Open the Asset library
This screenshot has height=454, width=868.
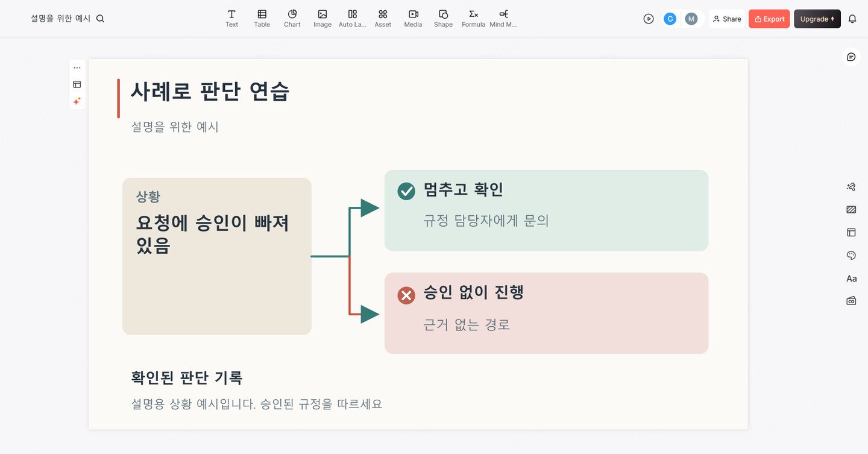tap(383, 19)
